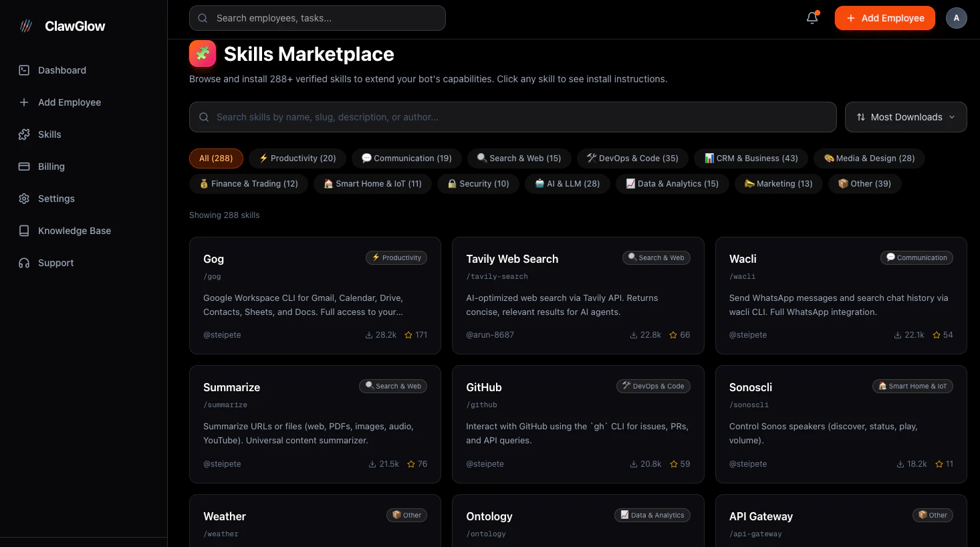This screenshot has width=980, height=547.
Task: Open the Weather skill card
Action: [315, 520]
